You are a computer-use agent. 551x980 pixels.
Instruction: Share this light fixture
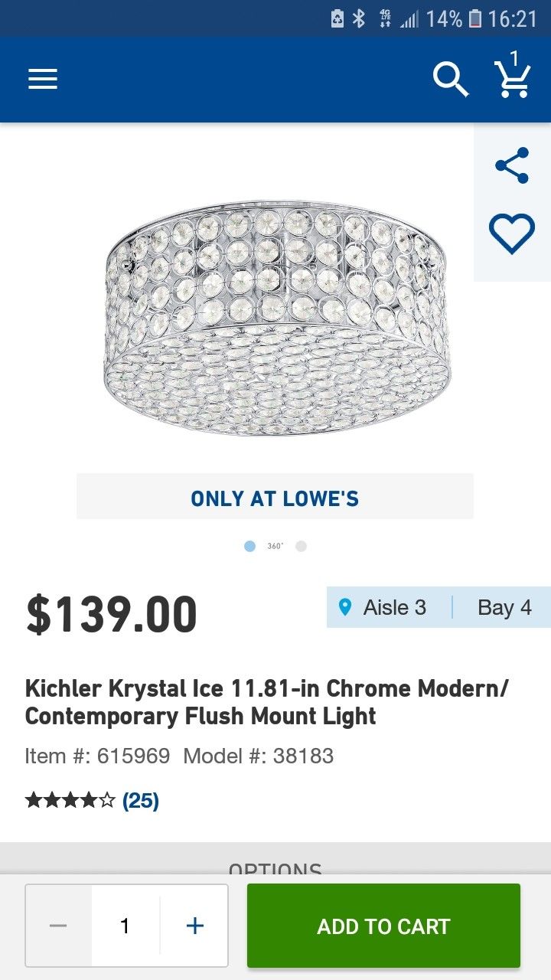510,165
